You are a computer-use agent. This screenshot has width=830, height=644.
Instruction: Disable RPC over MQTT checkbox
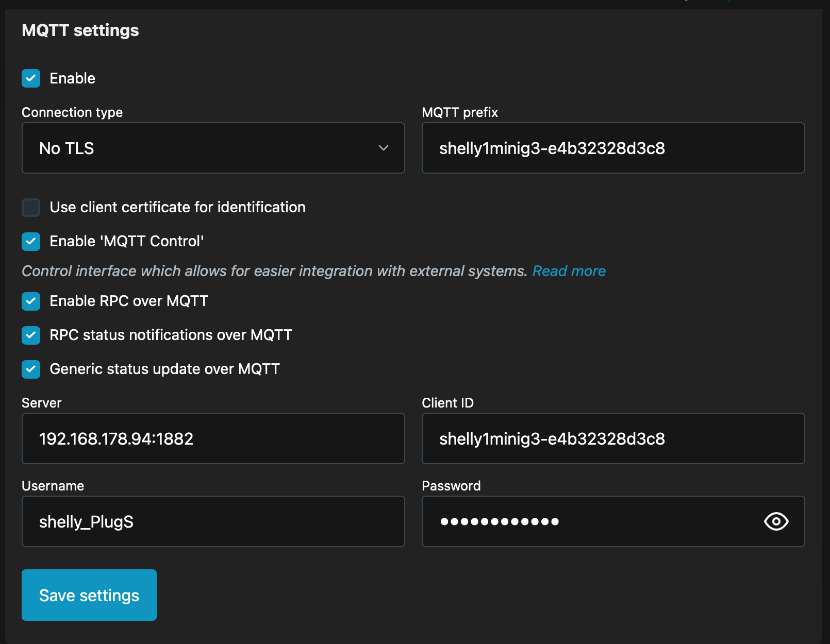click(31, 301)
